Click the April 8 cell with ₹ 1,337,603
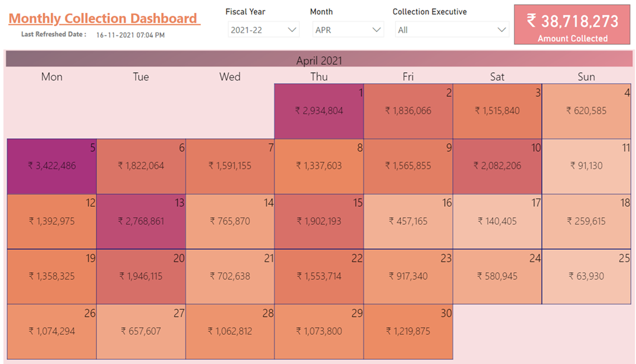636x364 pixels. (x=319, y=167)
